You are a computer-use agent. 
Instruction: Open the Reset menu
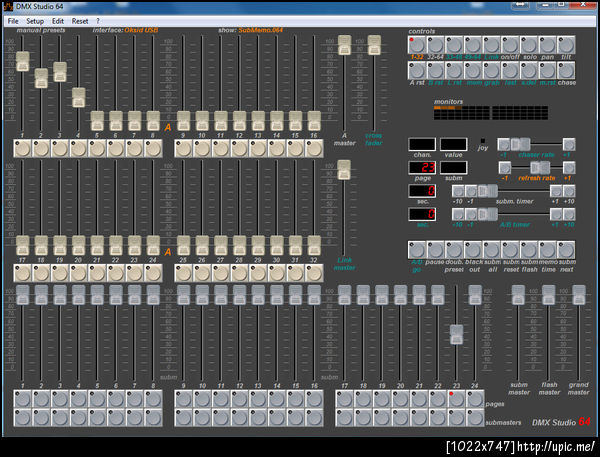pos(80,21)
